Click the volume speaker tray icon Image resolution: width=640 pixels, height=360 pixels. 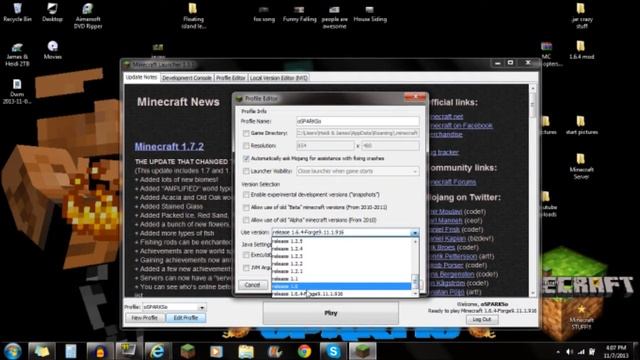(569, 351)
